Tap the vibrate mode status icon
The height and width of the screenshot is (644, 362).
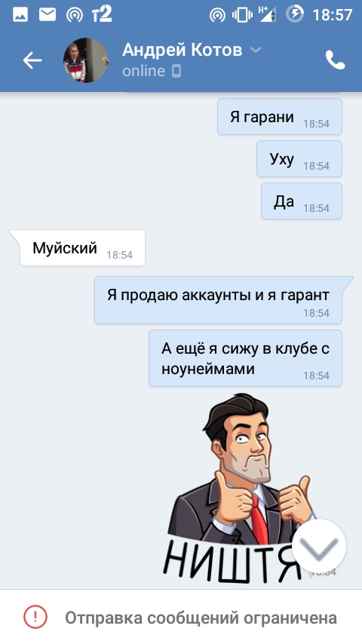point(242,15)
